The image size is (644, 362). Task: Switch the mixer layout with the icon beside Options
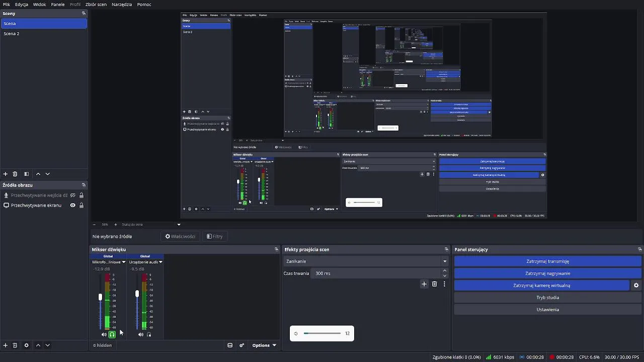coord(230,345)
